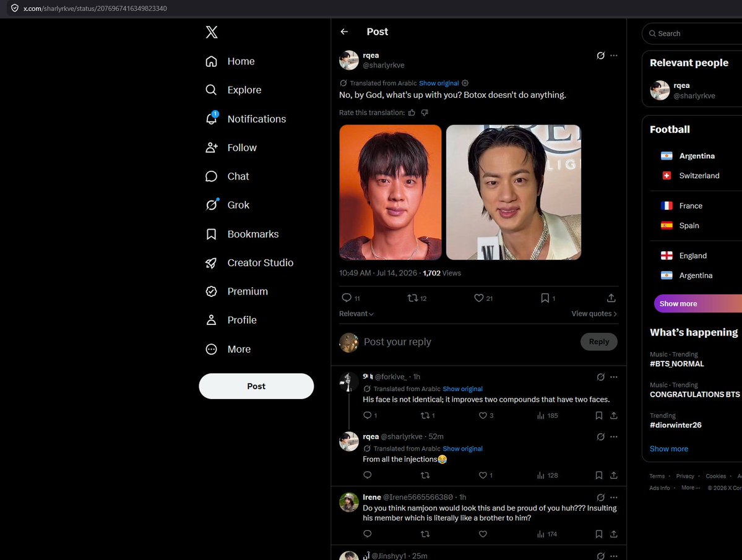The height and width of the screenshot is (560, 742).
Task: View analytics showing 128 on rqea's reply
Action: pos(548,475)
